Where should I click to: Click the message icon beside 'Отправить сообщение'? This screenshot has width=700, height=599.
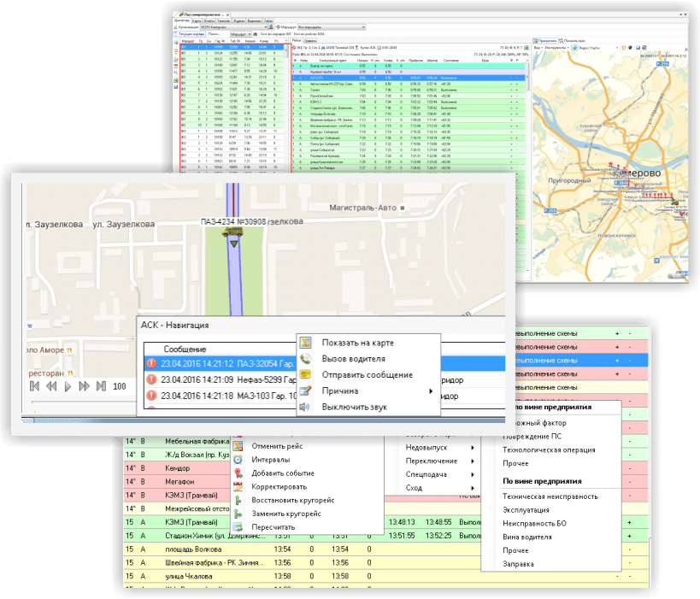tap(305, 375)
